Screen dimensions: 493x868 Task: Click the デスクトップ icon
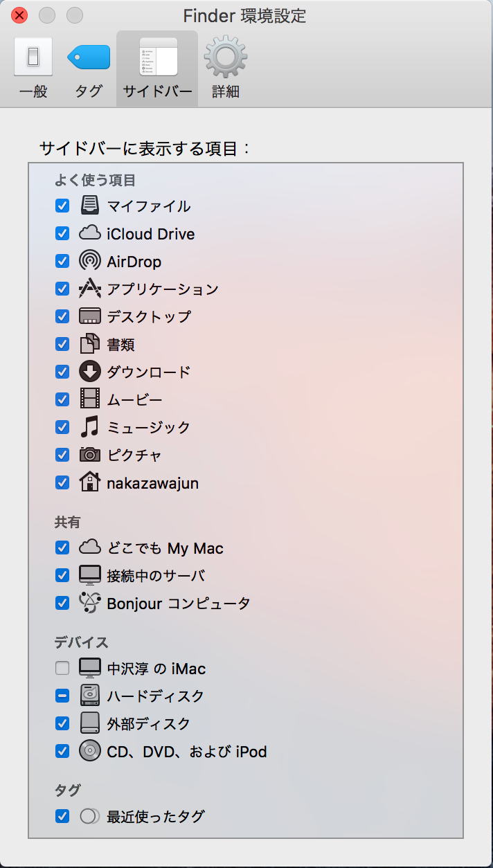(90, 316)
